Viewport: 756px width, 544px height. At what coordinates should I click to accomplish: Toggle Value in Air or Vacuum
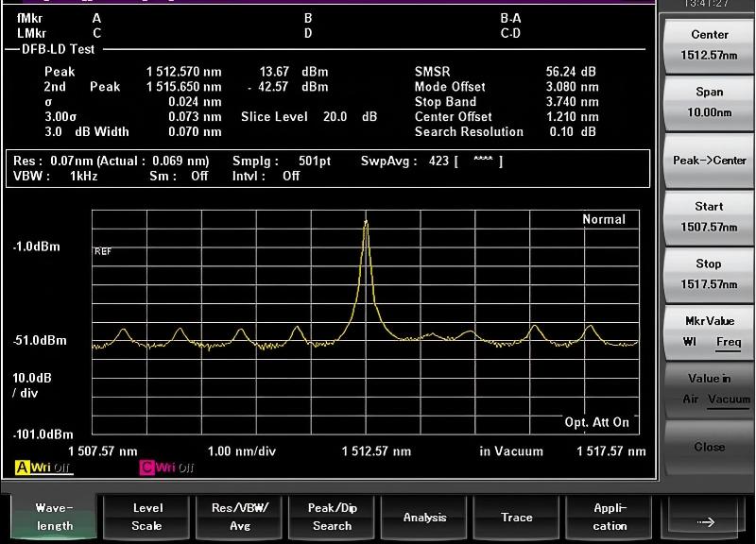[709, 389]
